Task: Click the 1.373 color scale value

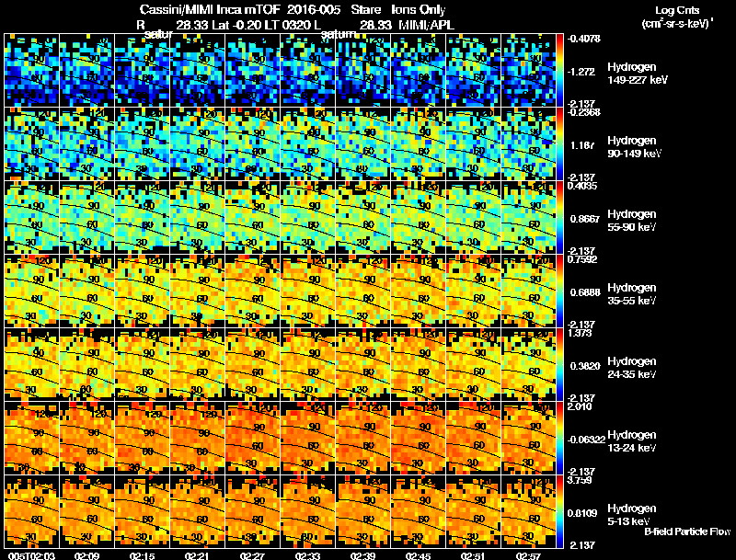Action: tap(580, 334)
